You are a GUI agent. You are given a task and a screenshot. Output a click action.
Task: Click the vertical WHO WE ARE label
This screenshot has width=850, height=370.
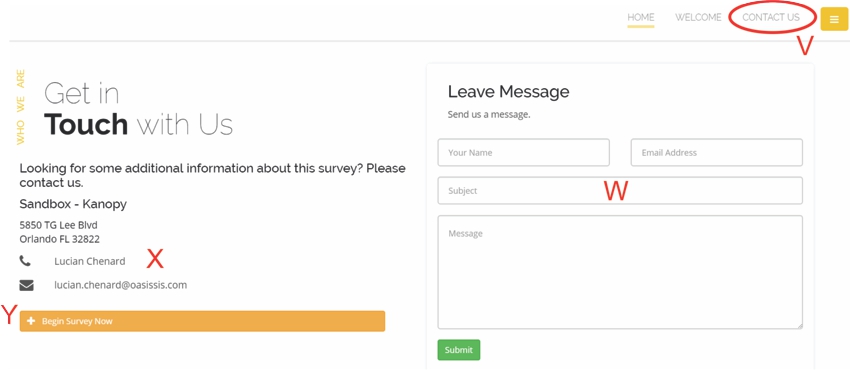[x=21, y=107]
